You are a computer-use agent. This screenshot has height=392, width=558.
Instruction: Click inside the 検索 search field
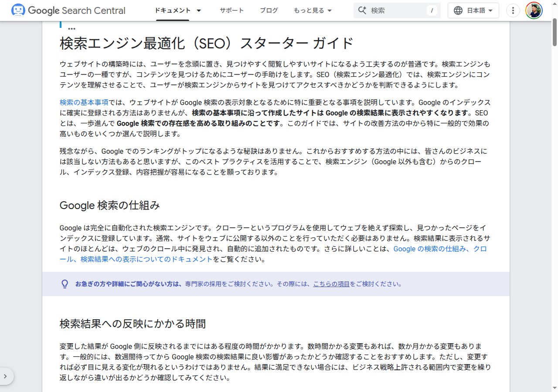392,10
